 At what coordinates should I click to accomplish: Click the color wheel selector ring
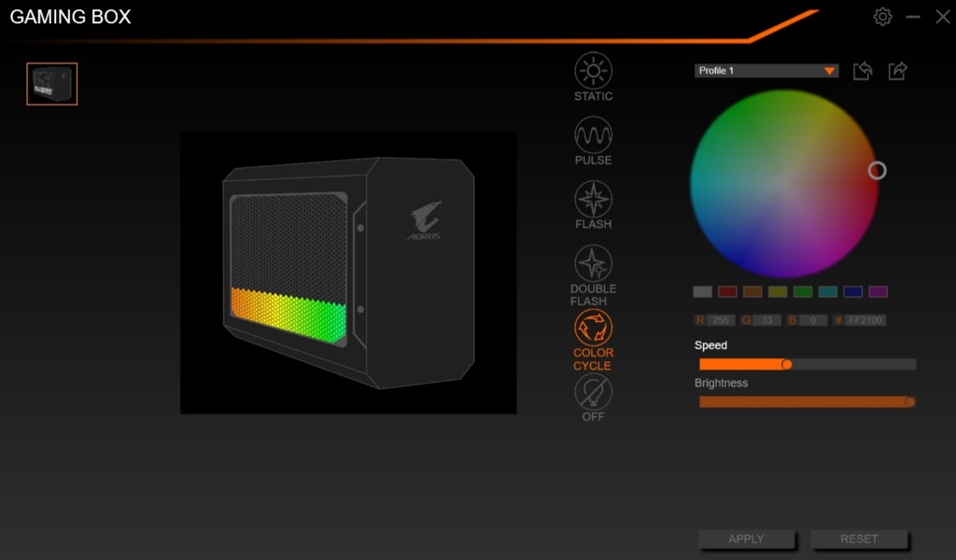877,171
